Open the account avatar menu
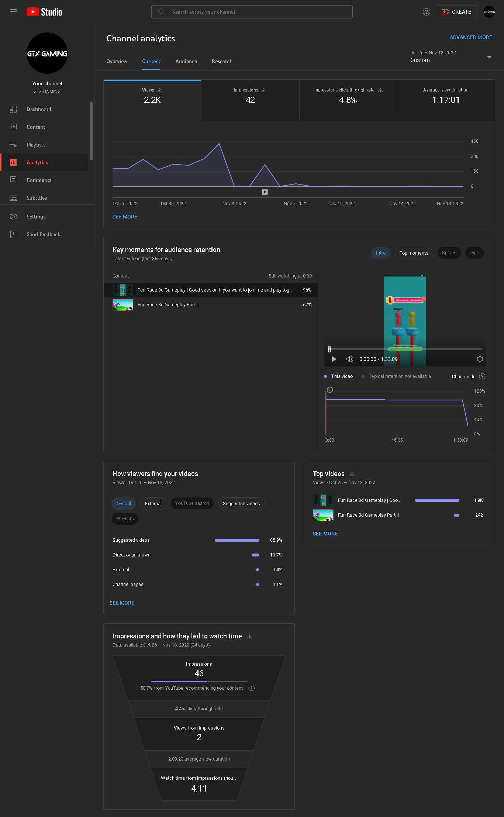The image size is (504, 817). tap(489, 12)
